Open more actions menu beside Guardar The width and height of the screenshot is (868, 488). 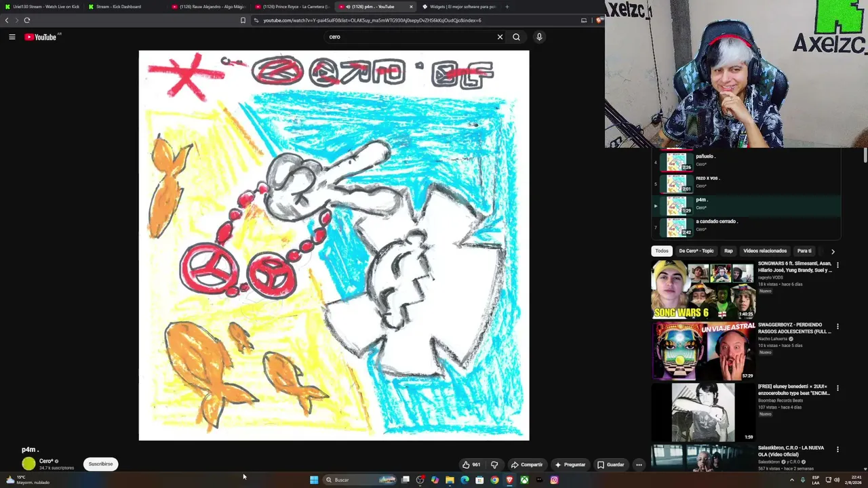639,464
